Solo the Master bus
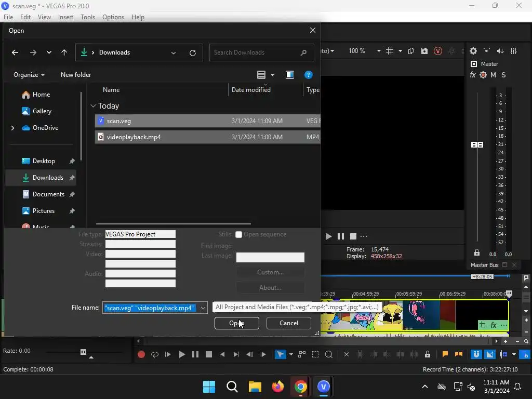This screenshot has height=399, width=532. (x=503, y=75)
